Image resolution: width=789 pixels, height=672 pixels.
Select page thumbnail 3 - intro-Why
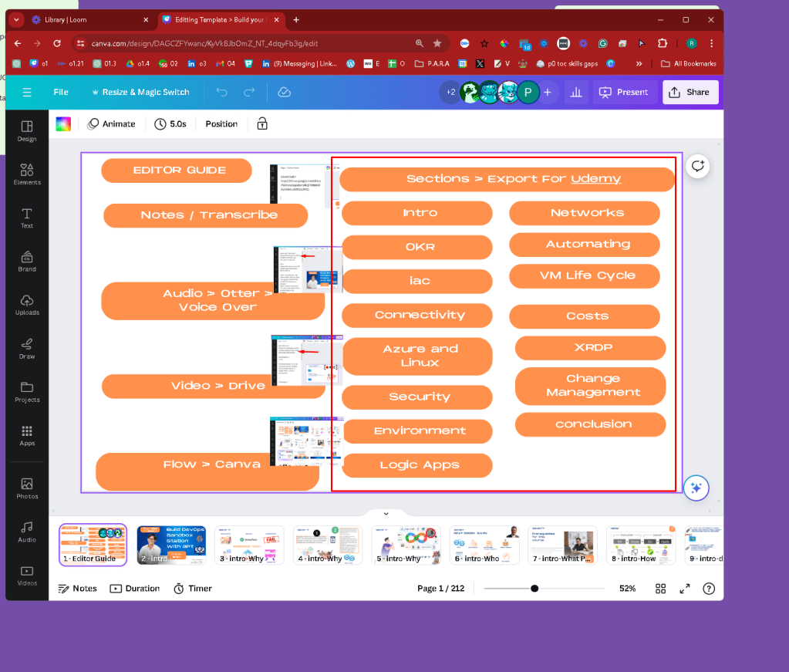coord(250,545)
